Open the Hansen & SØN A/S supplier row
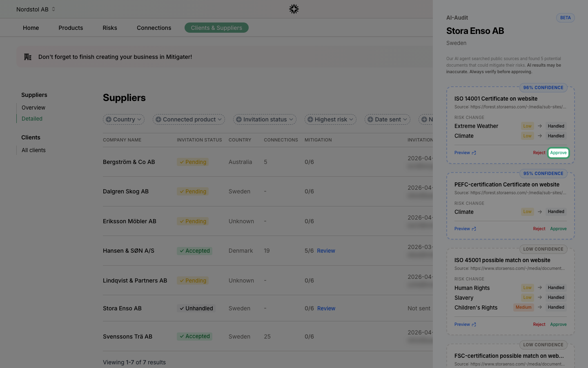Screen dimensions: 588x368 [x=268, y=251]
